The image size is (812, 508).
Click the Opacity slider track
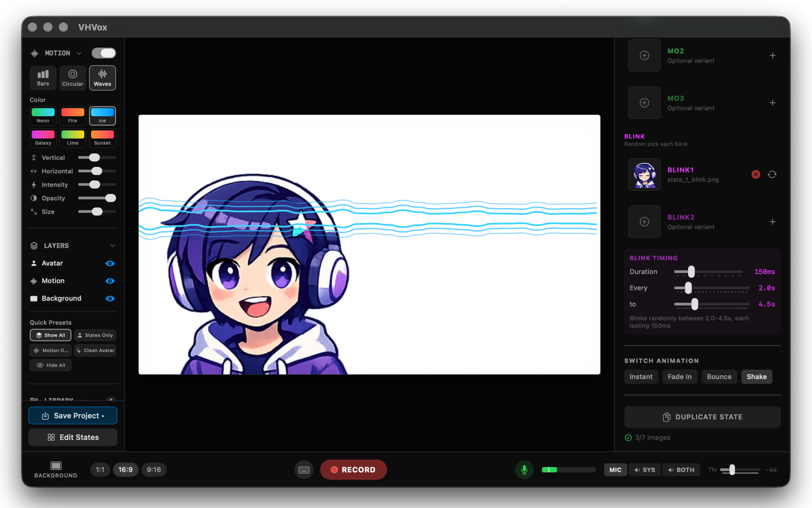[x=97, y=198]
